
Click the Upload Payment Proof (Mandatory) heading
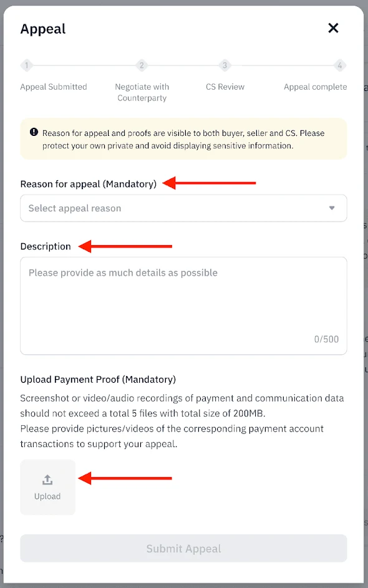pos(98,380)
